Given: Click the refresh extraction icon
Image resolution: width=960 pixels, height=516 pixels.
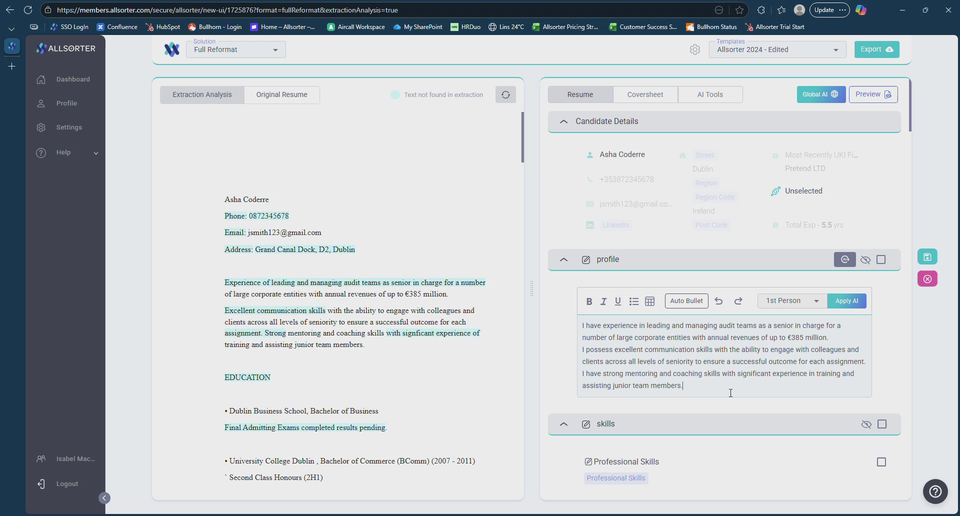Looking at the screenshot, I should coord(505,95).
